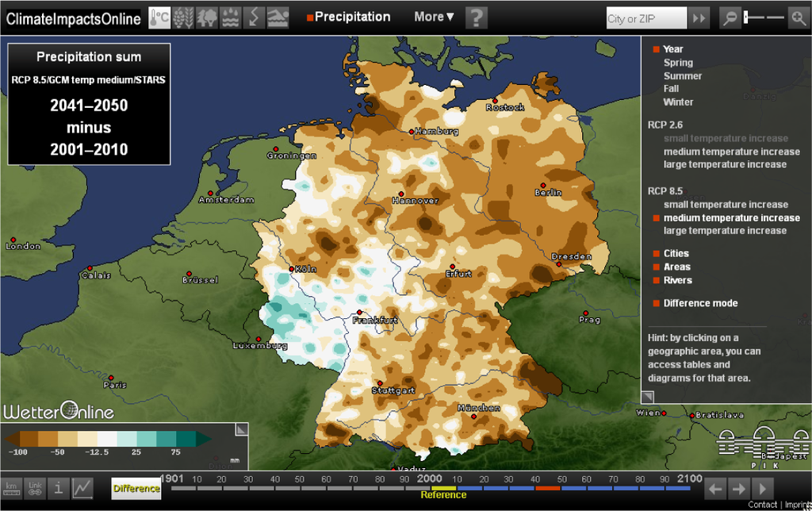The width and height of the screenshot is (812, 511).
Task: Collapse the right options panel corner
Action: pos(648,397)
